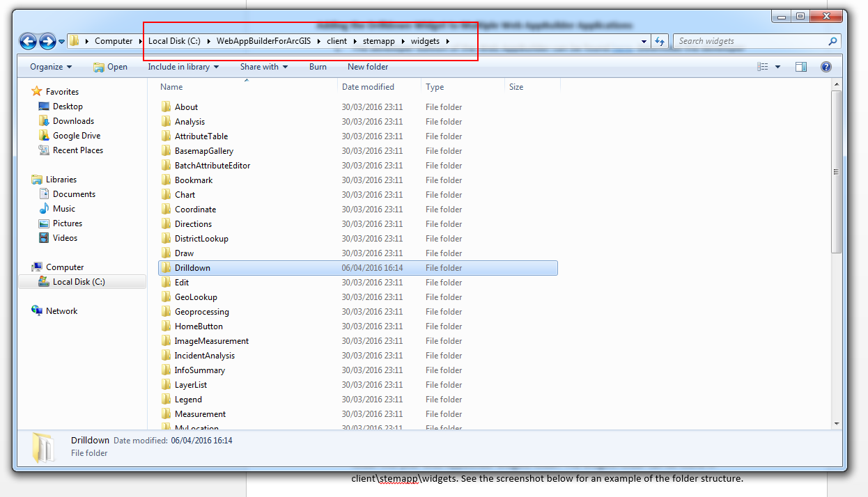Open Downloads in the navigation pane
Viewport: 868px width, 497px height.
[x=73, y=121]
